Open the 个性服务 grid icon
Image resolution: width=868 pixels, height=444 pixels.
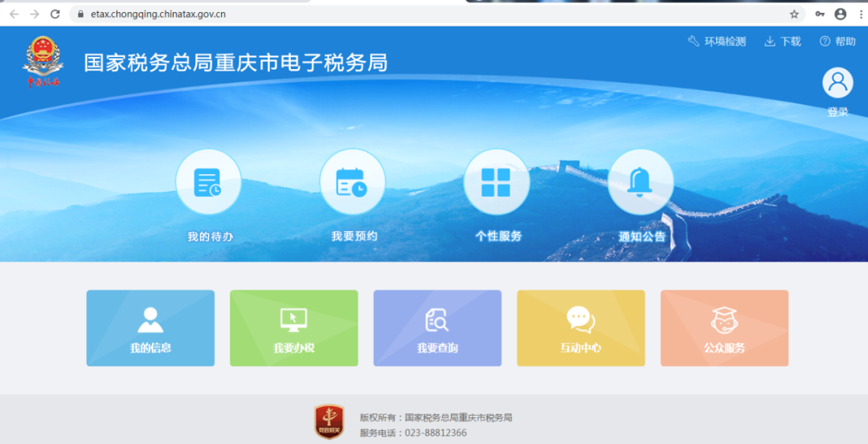click(496, 182)
